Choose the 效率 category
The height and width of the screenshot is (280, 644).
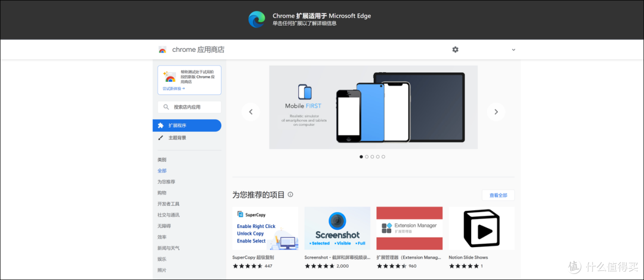(x=162, y=237)
